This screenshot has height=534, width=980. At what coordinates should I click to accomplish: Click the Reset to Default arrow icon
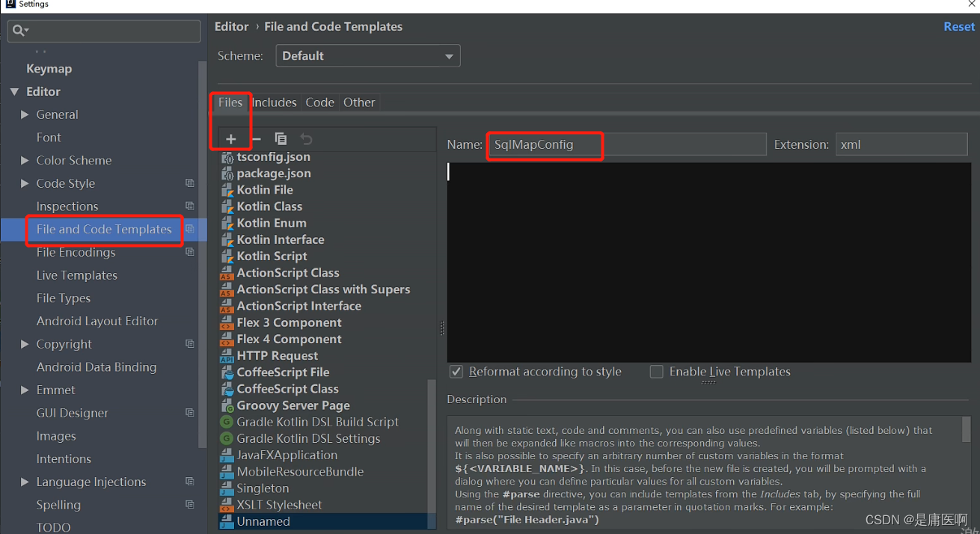[x=306, y=139]
